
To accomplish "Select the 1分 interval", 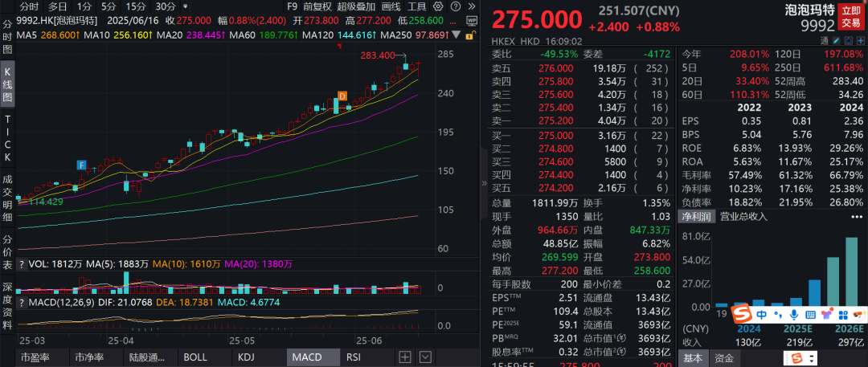I will tap(84, 6).
